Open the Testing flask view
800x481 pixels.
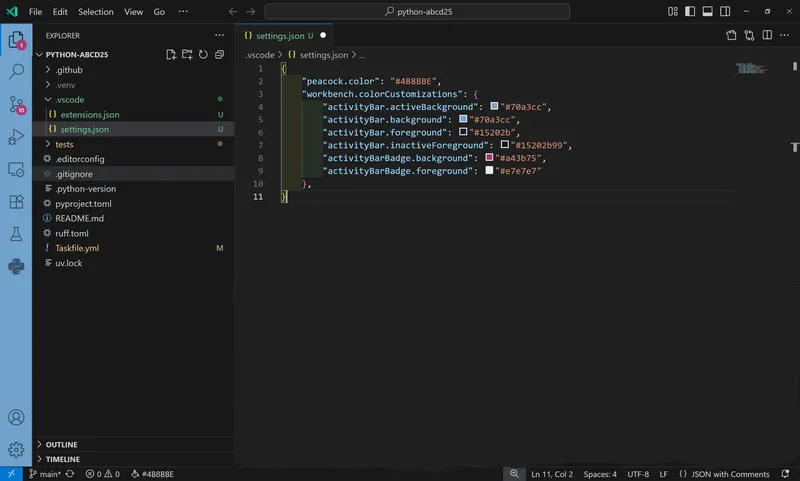coord(16,234)
